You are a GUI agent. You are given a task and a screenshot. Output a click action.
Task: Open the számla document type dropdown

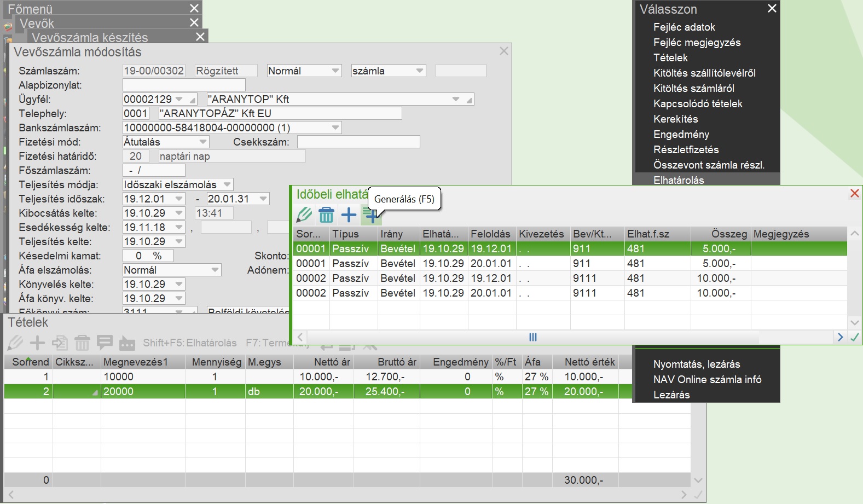click(420, 71)
